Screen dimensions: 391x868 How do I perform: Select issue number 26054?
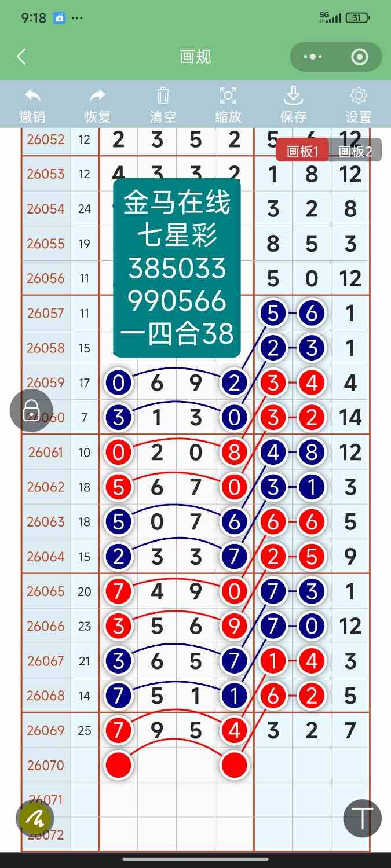tap(46, 209)
